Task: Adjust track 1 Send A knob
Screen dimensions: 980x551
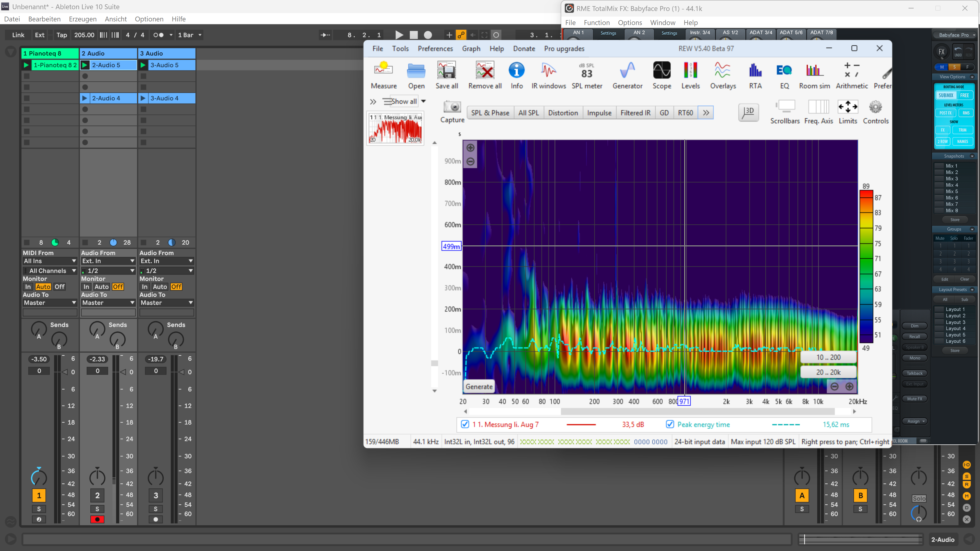Action: (39, 329)
